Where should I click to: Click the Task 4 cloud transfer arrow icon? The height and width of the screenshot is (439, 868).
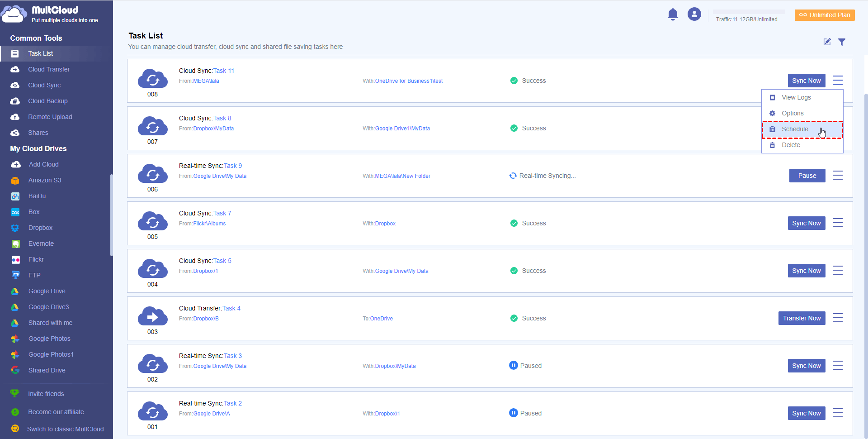tap(152, 316)
